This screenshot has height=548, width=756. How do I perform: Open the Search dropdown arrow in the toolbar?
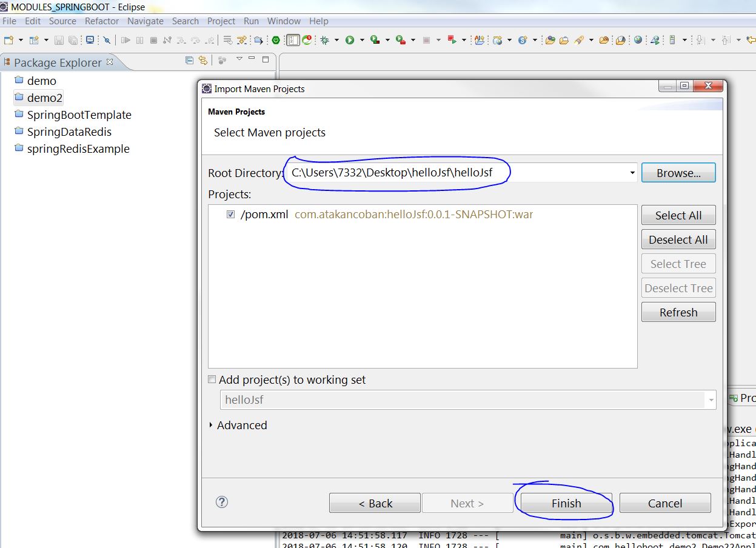(x=591, y=41)
